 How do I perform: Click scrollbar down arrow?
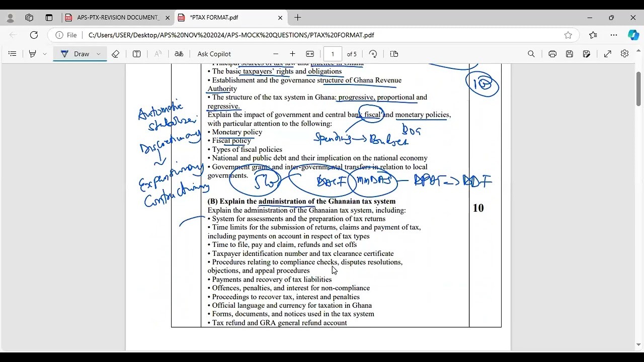pos(638,345)
